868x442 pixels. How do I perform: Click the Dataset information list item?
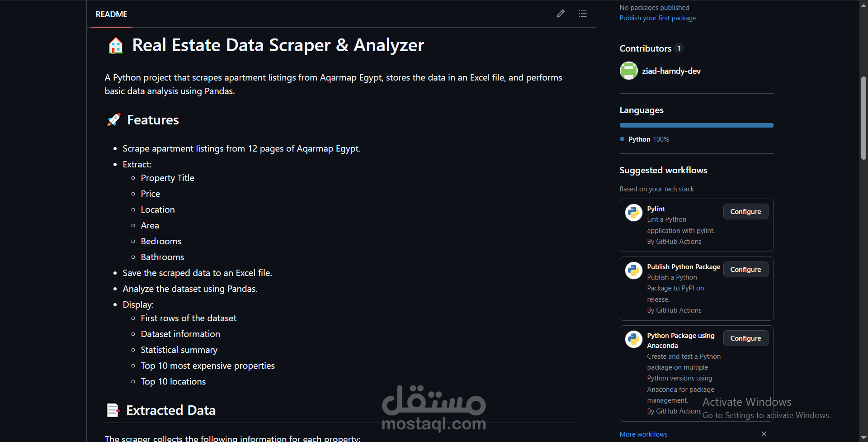[180, 334]
